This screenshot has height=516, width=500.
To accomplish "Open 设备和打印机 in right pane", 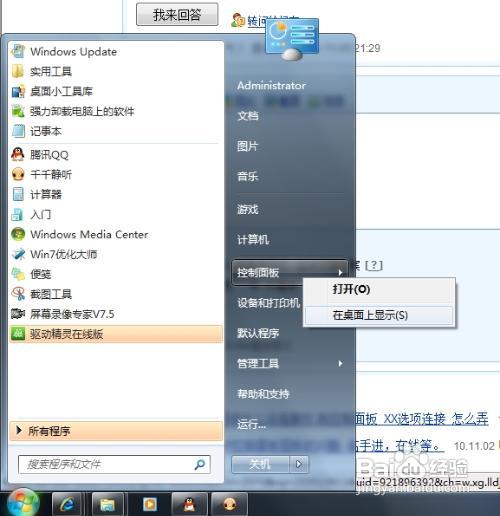I will pos(268,303).
